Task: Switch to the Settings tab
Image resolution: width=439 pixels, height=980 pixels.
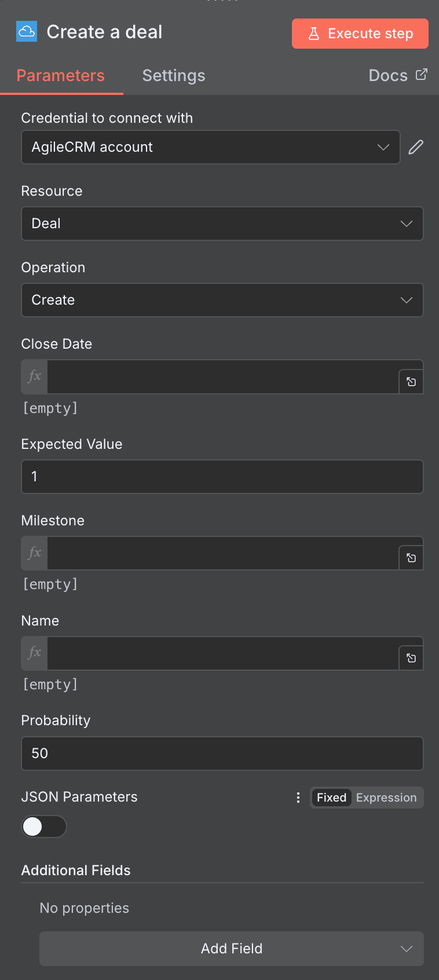Action: click(174, 75)
